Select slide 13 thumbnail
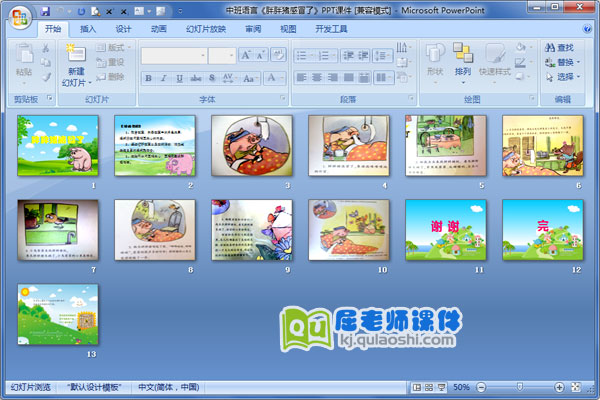The width and height of the screenshot is (600, 400). click(x=58, y=314)
